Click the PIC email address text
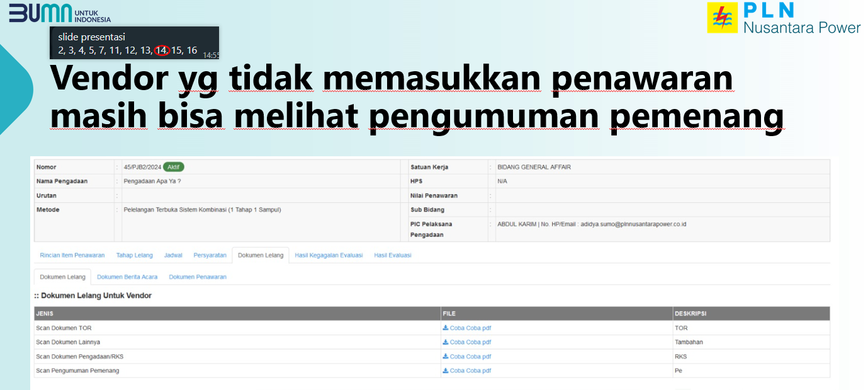The height and width of the screenshot is (390, 868). [x=633, y=224]
